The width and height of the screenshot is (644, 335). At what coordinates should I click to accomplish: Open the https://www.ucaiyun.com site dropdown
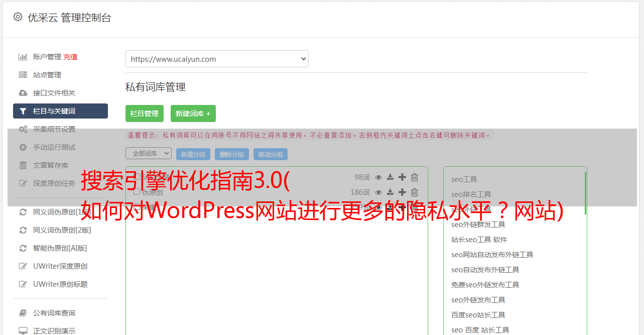pos(217,59)
